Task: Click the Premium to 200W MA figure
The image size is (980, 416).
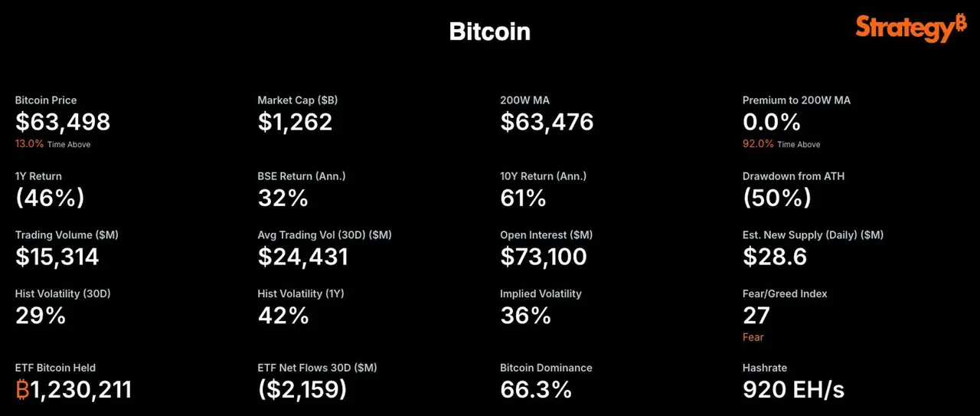Action: tap(772, 122)
